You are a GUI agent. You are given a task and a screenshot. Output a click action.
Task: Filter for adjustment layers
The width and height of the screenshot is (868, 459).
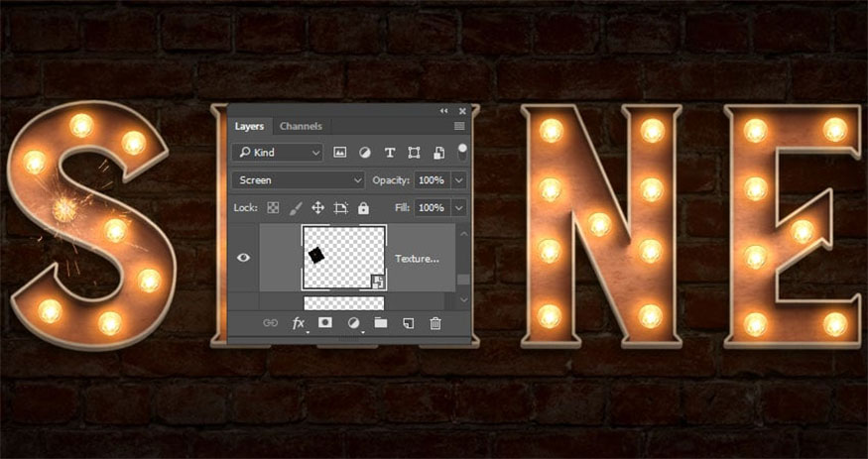365,153
